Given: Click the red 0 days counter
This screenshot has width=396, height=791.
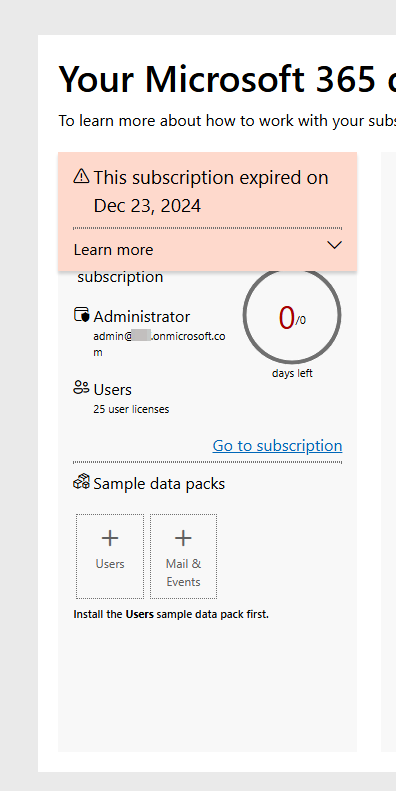Looking at the screenshot, I should tap(287, 317).
